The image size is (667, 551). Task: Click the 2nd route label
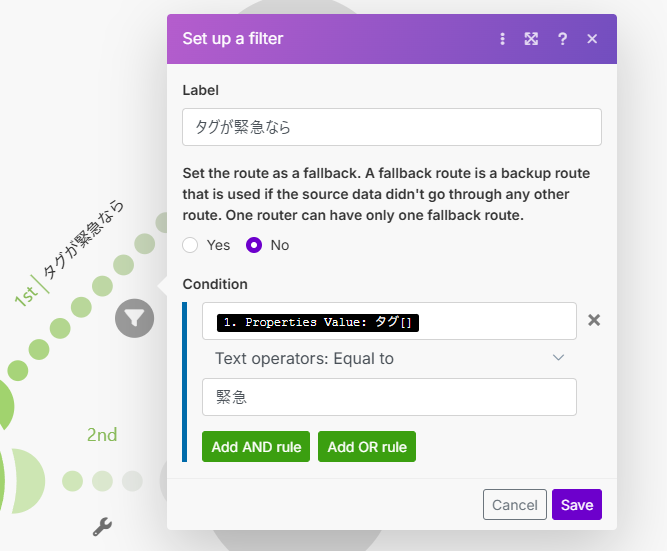(x=102, y=435)
